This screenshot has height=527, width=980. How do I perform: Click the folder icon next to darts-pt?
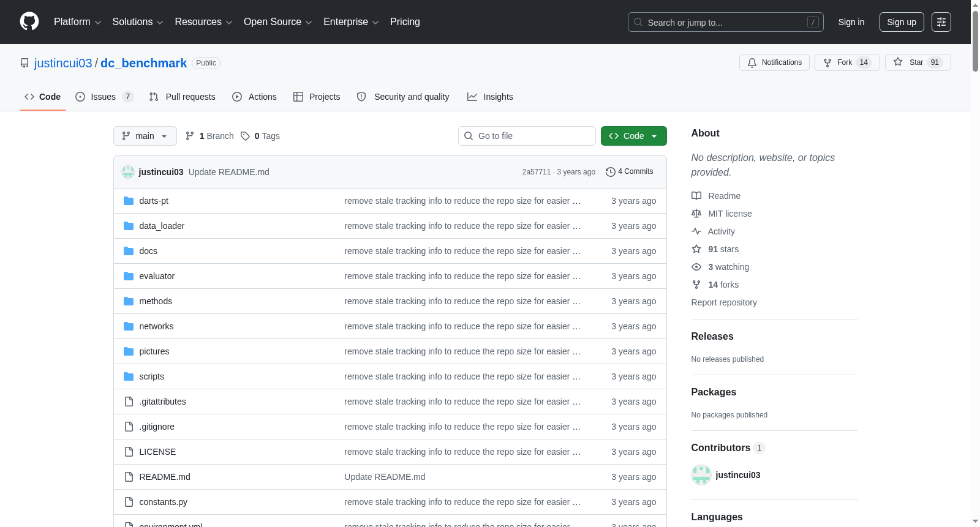pos(129,201)
